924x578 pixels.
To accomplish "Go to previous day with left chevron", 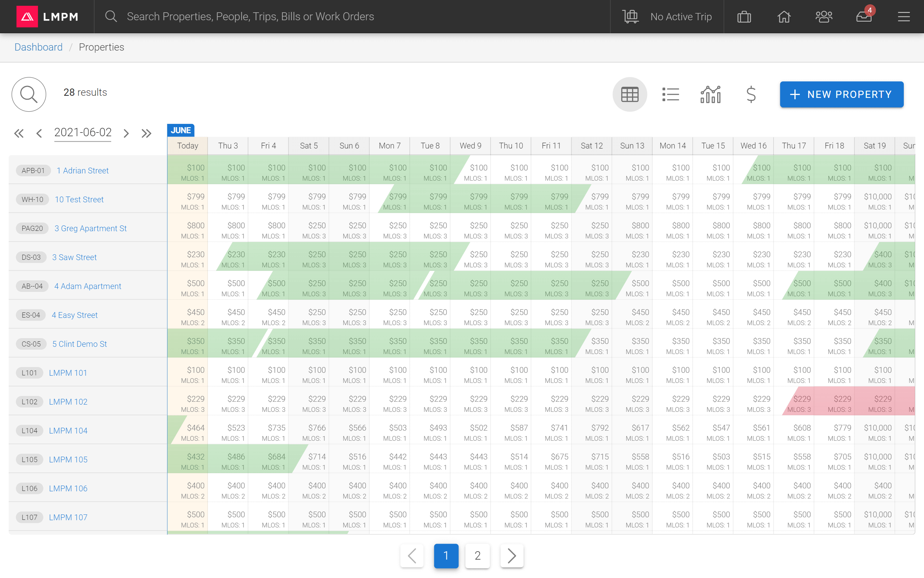I will [x=39, y=133].
